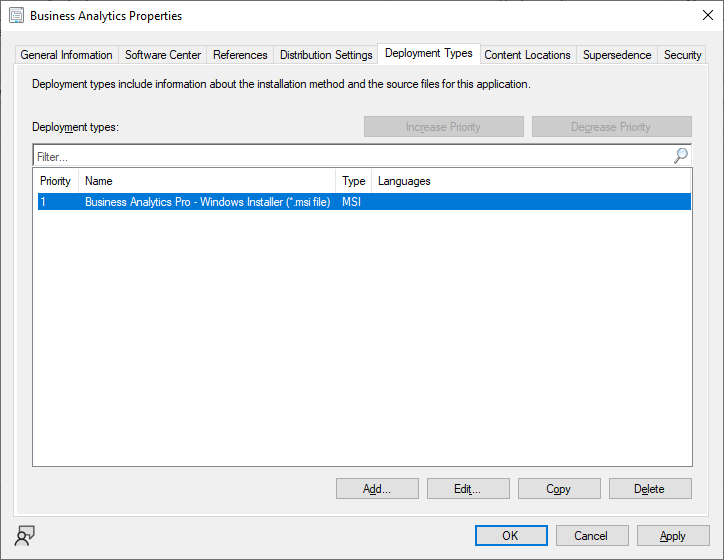Click the Cancel button
This screenshot has width=724, height=560.
(x=591, y=536)
